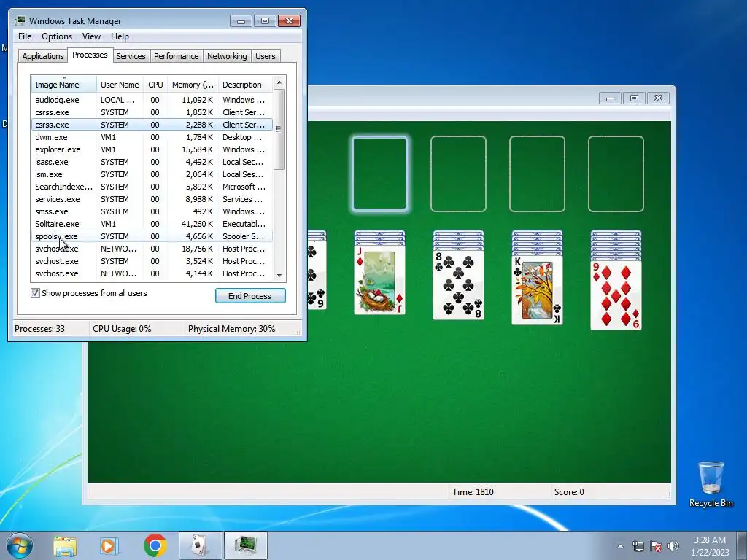
Task: Click Solitaire Score: 0 status text
Action: coord(569,492)
